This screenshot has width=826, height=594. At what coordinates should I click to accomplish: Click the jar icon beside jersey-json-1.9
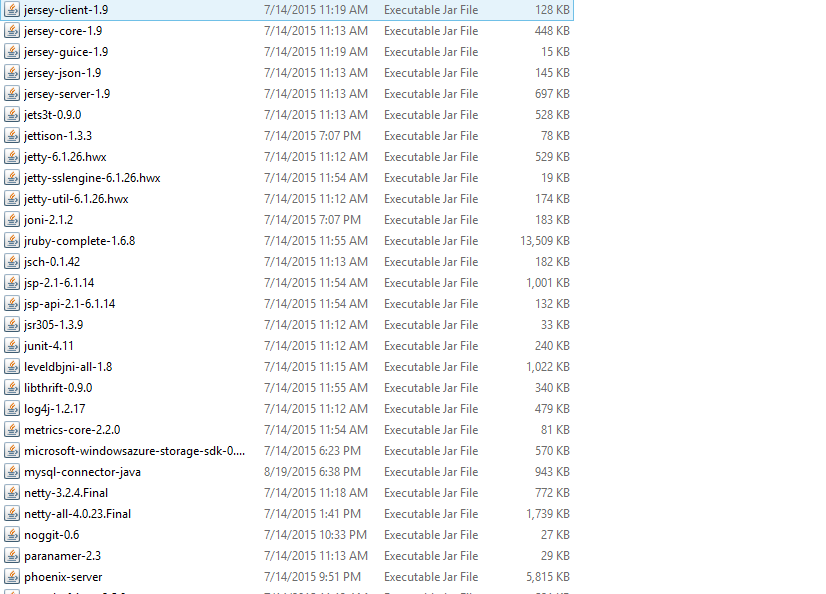coord(12,73)
